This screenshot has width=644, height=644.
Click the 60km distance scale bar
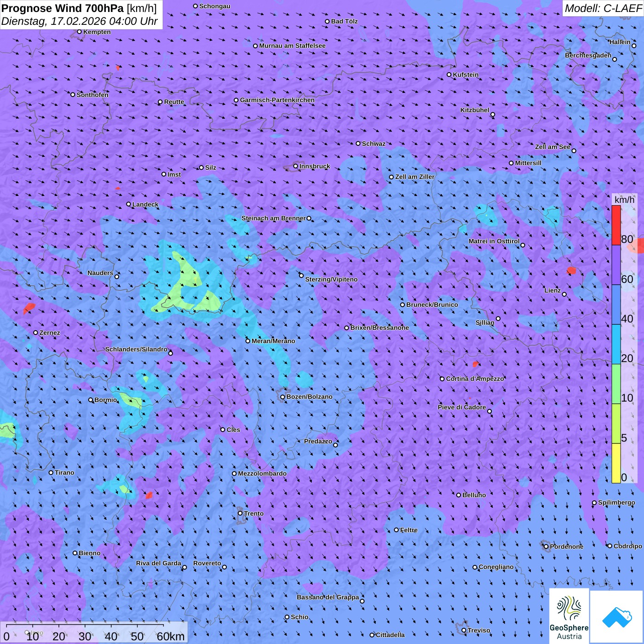85,626
